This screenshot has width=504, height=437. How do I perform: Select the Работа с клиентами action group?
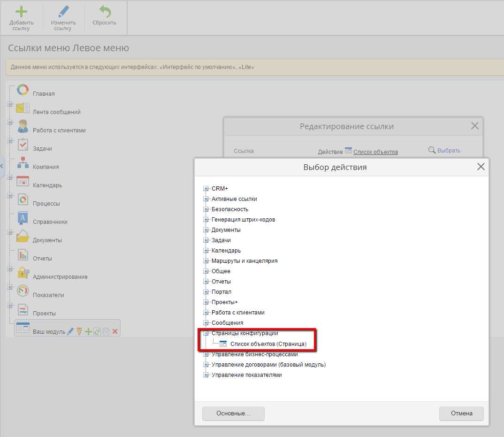point(238,313)
